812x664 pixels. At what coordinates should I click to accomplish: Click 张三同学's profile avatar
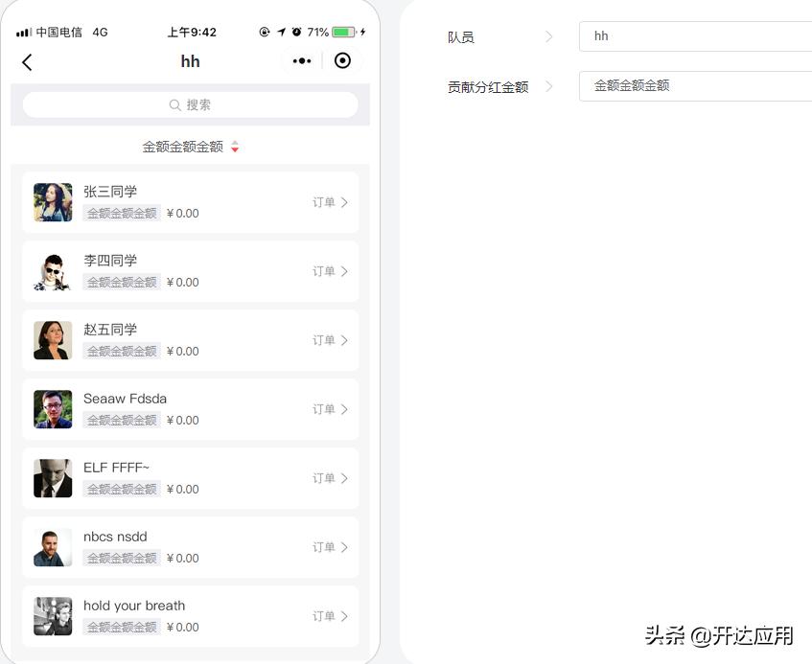53,202
